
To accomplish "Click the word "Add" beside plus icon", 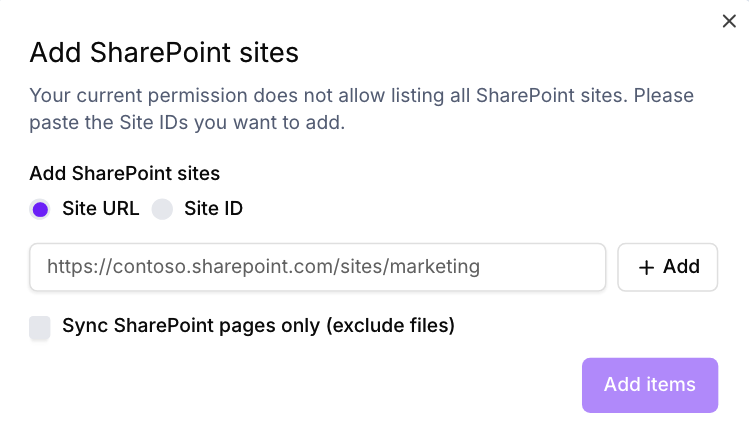I will 681,267.
